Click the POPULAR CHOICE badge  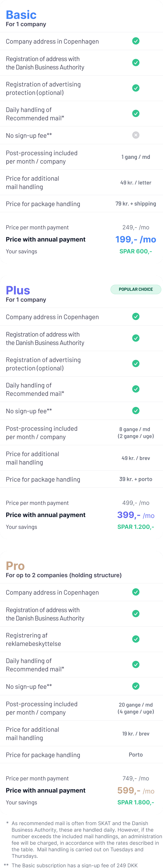[136, 290]
